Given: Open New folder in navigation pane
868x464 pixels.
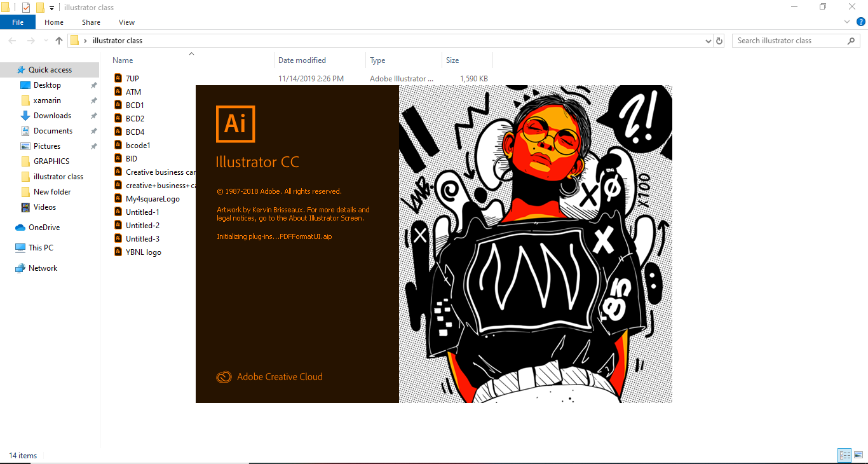Looking at the screenshot, I should 52,192.
